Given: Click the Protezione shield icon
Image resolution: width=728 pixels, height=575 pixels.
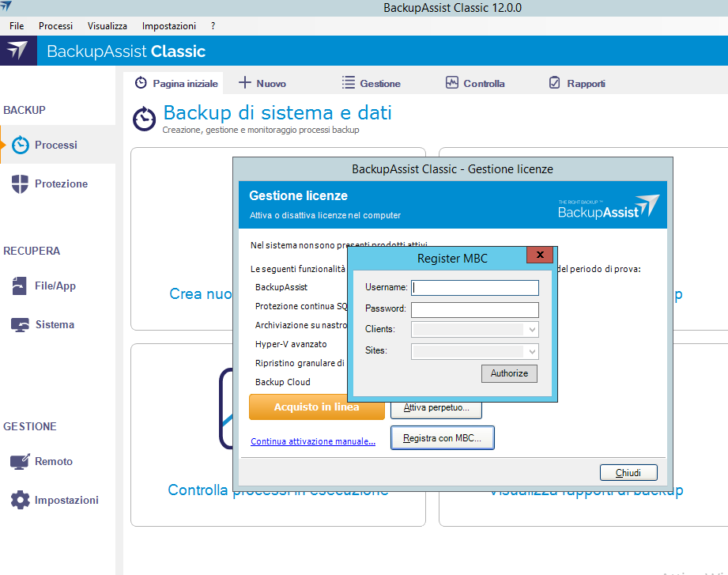Looking at the screenshot, I should pos(21,183).
